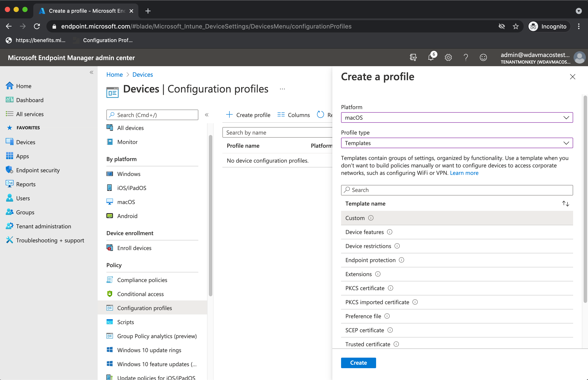
Task: Open the Profile type dropdown showing Templates
Action: pyautogui.click(x=457, y=143)
